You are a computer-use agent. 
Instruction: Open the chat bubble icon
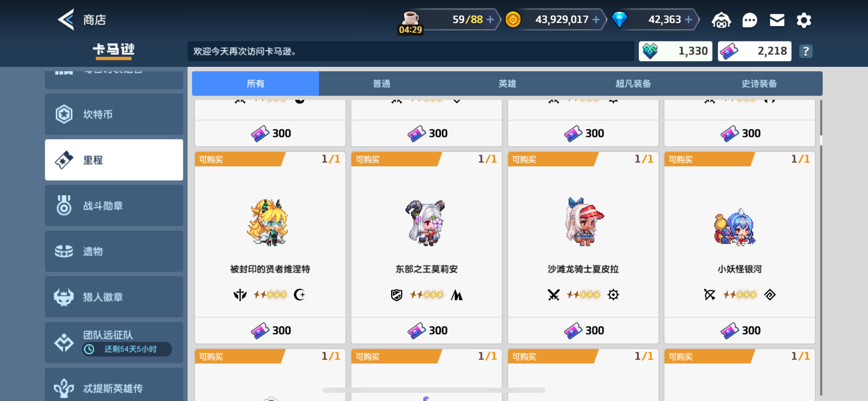(749, 20)
